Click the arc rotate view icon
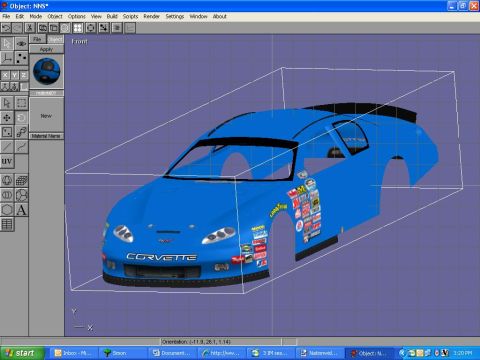480x360 pixels. coord(91,28)
